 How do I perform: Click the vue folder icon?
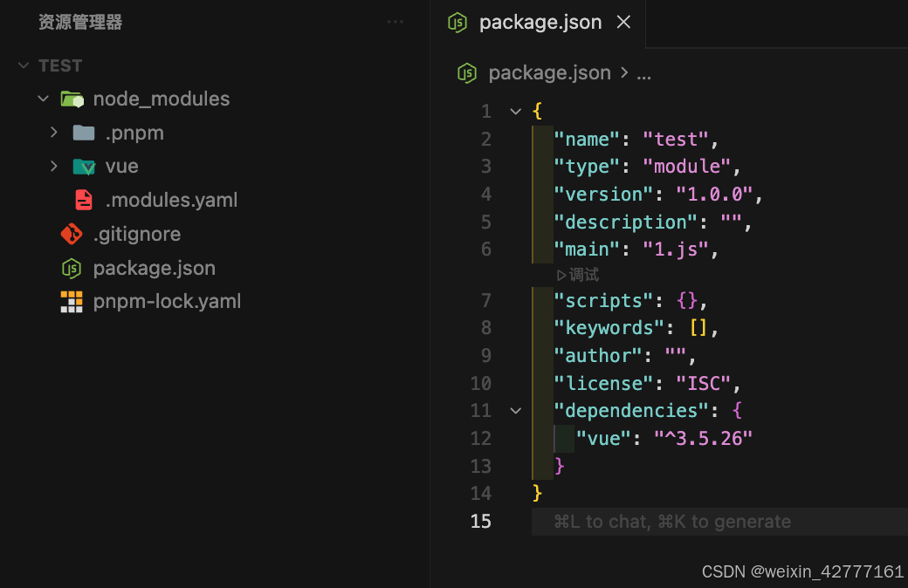84,167
